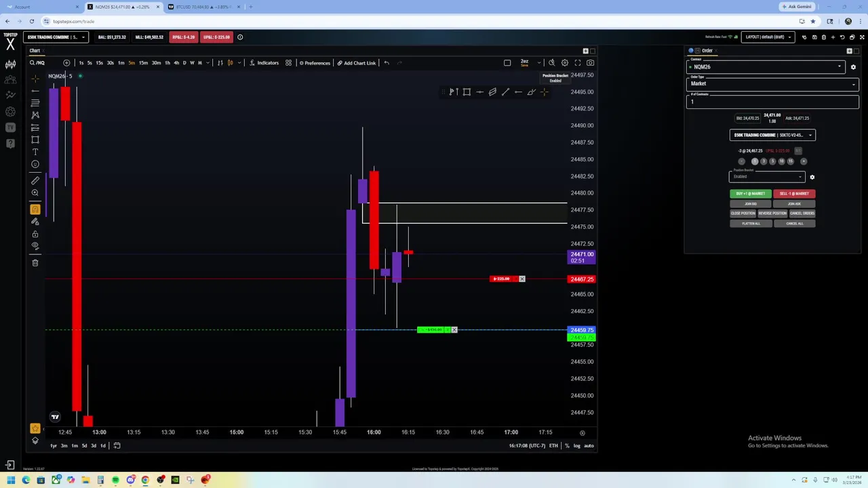This screenshot has width=868, height=488.
Task: Click the /NQ symbol search box
Action: (42, 63)
